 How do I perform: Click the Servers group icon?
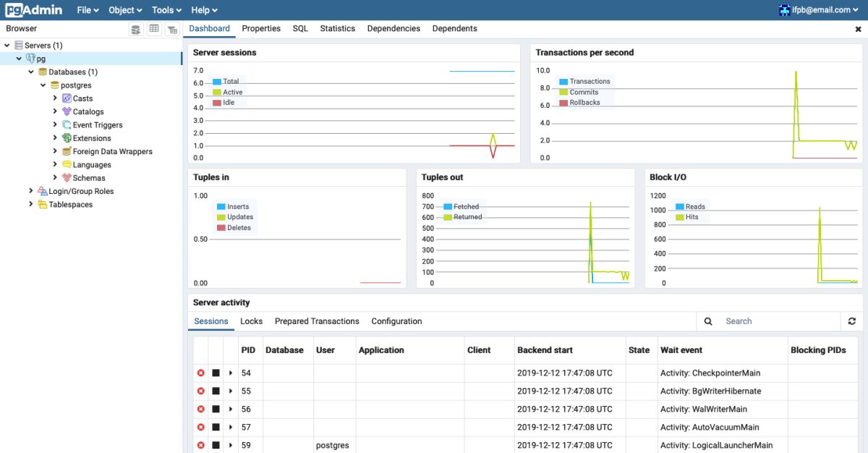click(19, 46)
